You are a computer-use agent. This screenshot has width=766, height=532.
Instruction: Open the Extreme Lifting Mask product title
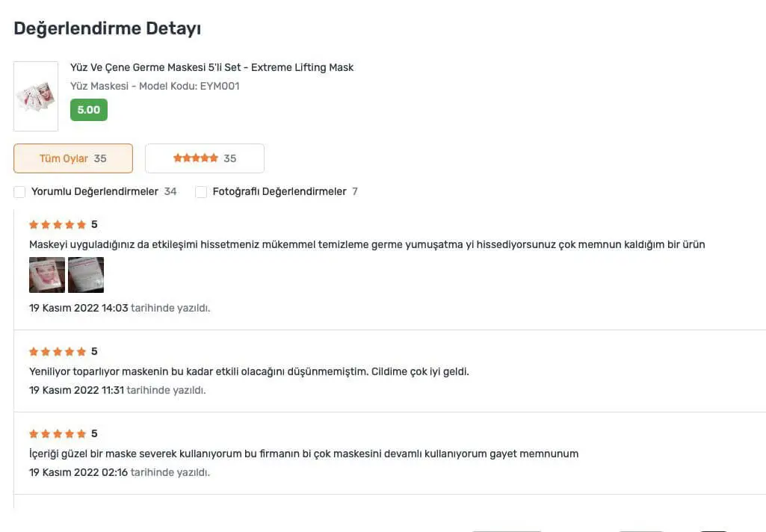click(x=211, y=67)
